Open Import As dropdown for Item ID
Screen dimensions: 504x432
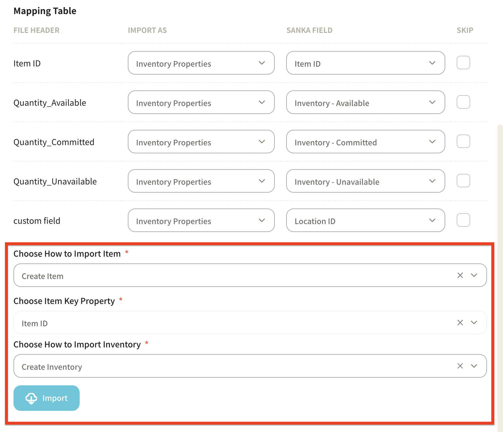(x=201, y=63)
